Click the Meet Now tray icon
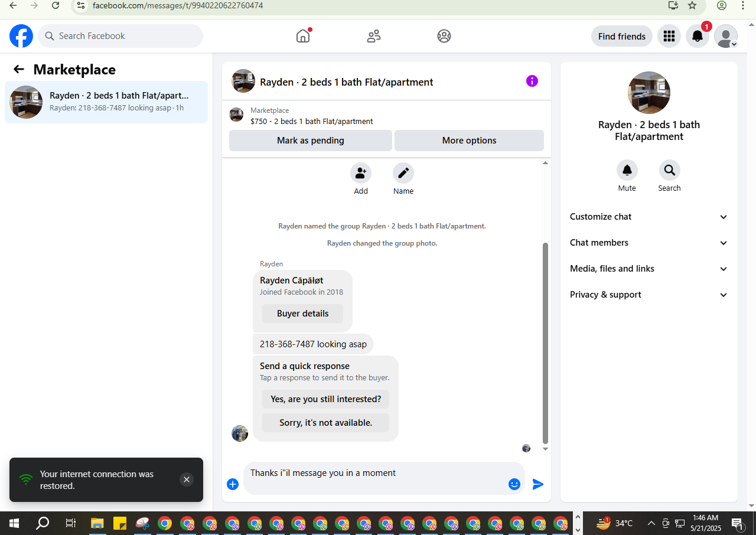756x535 pixels. click(x=666, y=523)
